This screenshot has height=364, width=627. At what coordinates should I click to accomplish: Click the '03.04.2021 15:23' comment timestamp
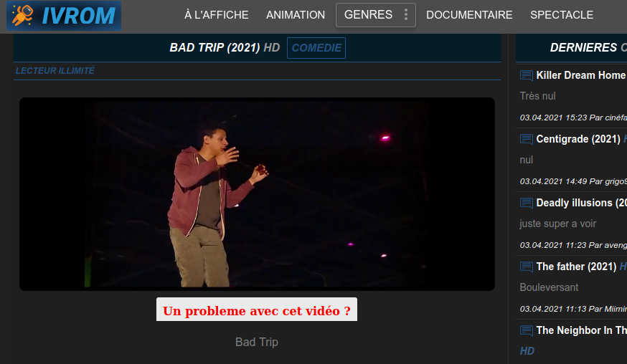553,118
